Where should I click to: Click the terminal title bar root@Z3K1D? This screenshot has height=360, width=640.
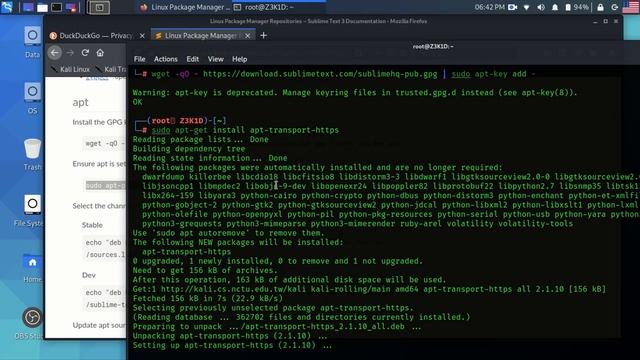433,47
